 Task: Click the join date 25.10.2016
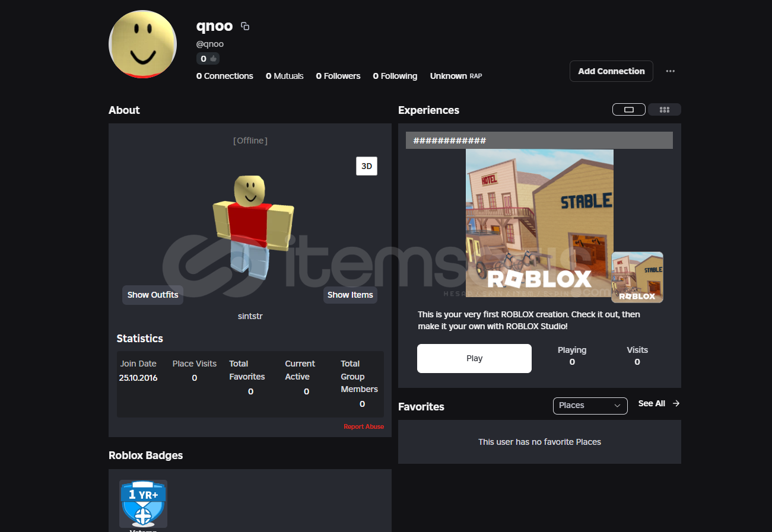(x=138, y=378)
